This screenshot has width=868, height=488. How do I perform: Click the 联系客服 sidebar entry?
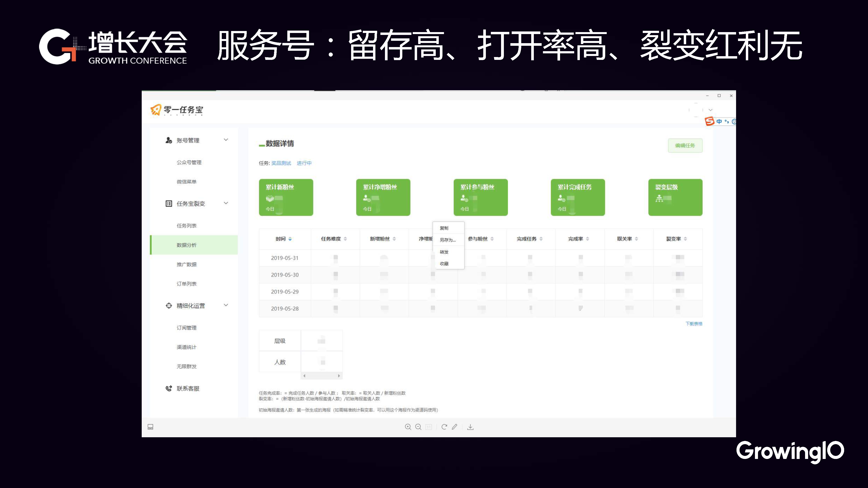[x=188, y=388]
